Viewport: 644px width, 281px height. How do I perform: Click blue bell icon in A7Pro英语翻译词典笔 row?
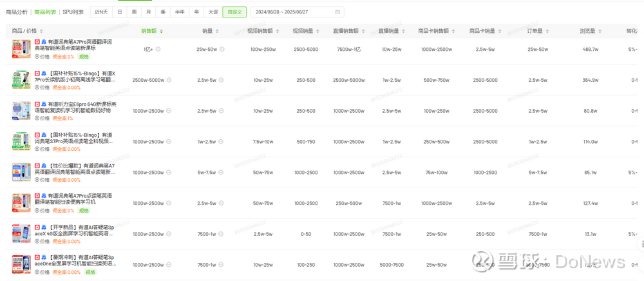click(44, 42)
